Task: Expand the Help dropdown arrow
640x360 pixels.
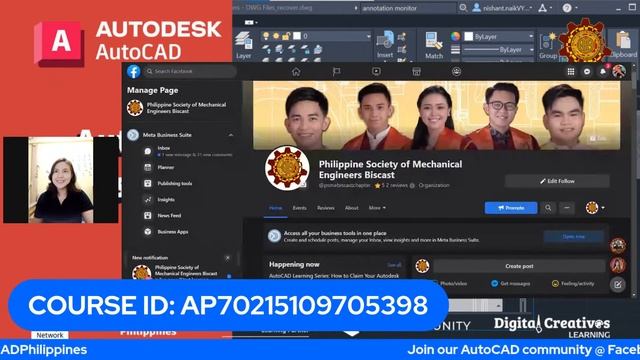Action: tap(576, 8)
